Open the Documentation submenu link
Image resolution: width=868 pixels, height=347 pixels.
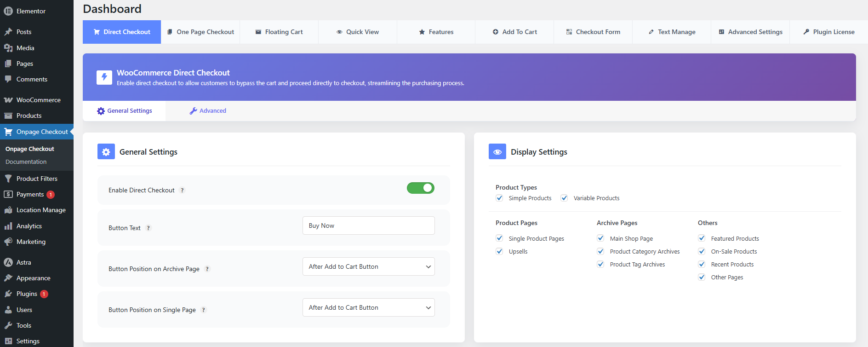[26, 162]
